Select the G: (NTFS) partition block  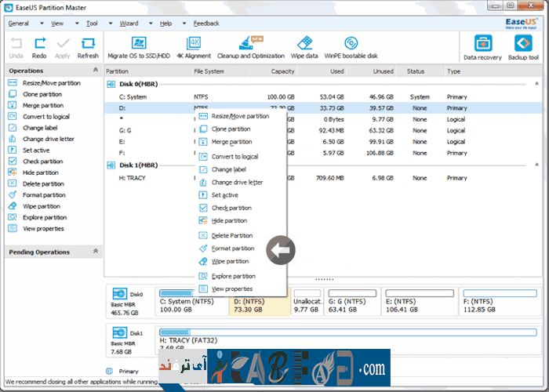[x=352, y=304]
